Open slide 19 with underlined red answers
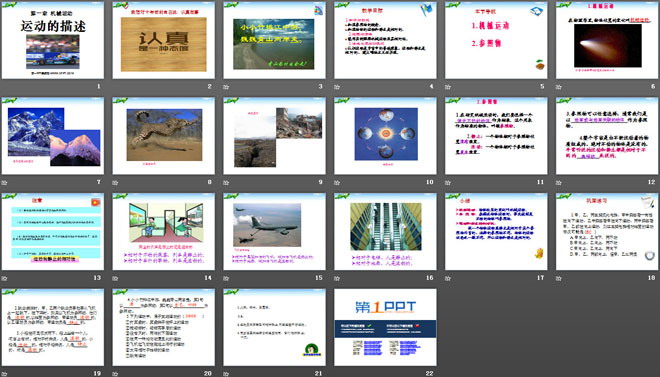 (53, 327)
